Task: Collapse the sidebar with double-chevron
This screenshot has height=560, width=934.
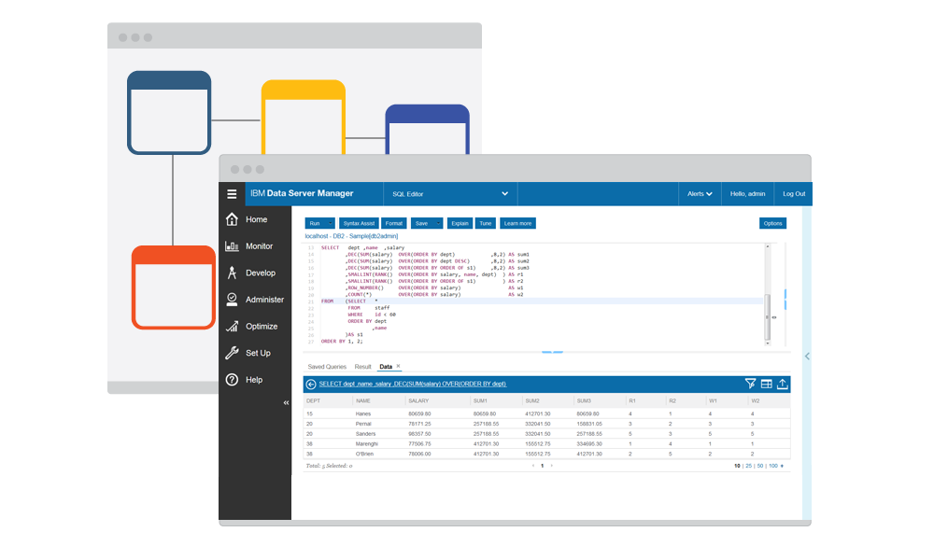Action: coord(286,403)
